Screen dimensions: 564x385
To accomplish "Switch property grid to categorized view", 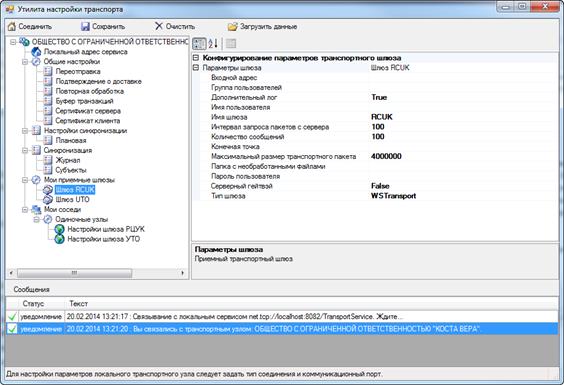I will click(199, 44).
